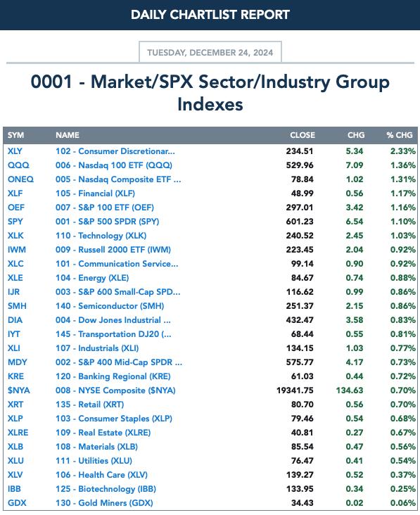Select the S&P 500 SPDR (SPY) entry

[x=107, y=222]
